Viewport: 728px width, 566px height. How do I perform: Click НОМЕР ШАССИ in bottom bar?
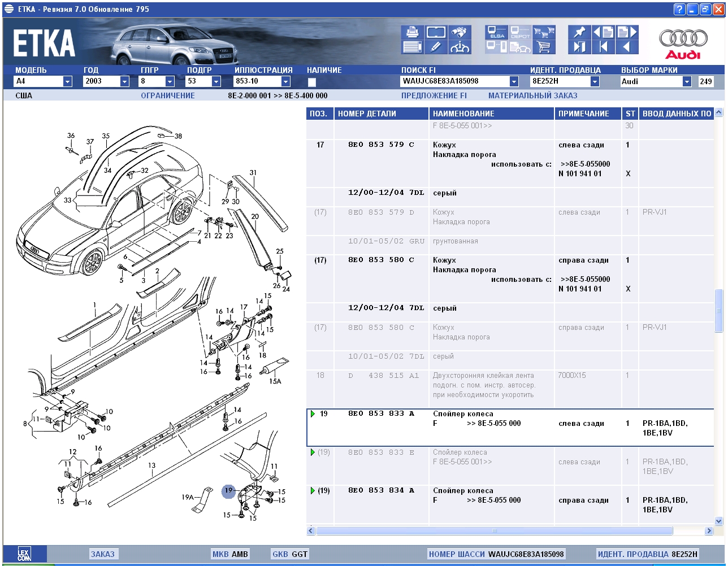[457, 554]
